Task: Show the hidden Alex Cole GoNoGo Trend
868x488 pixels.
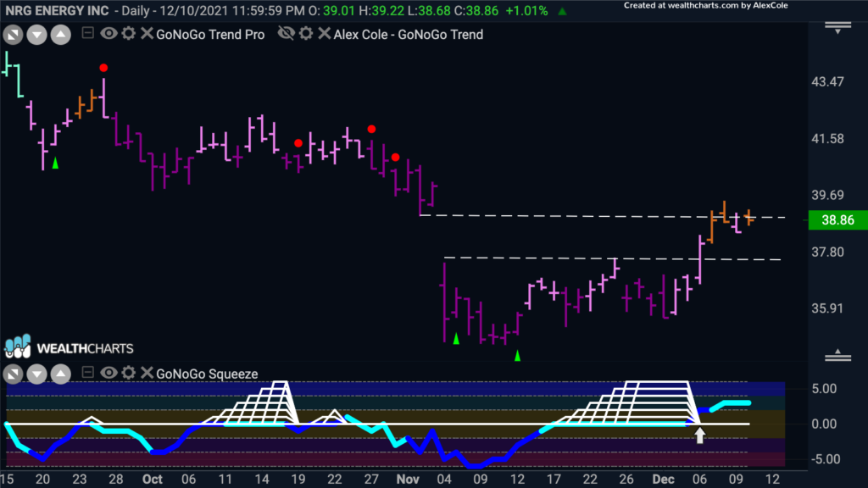Action: click(287, 34)
